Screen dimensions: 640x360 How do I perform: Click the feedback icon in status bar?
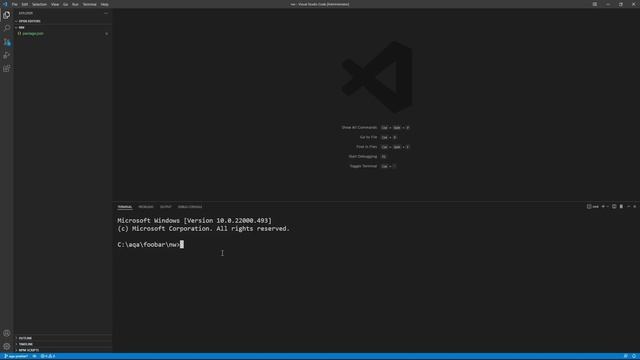tap(625, 356)
